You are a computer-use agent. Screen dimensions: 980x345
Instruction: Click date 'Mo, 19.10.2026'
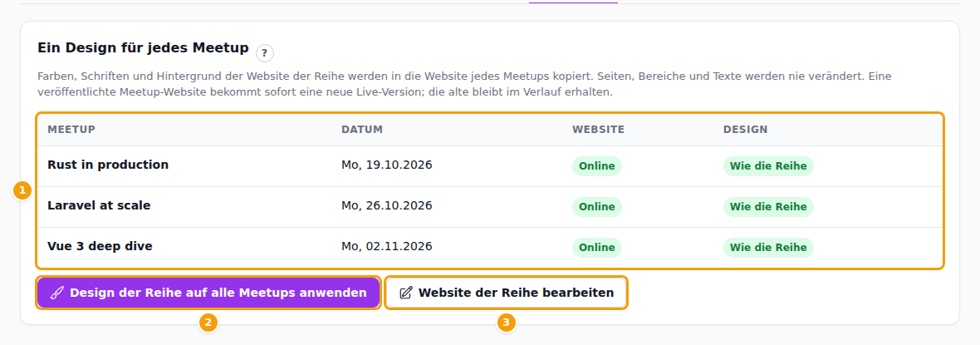(387, 165)
